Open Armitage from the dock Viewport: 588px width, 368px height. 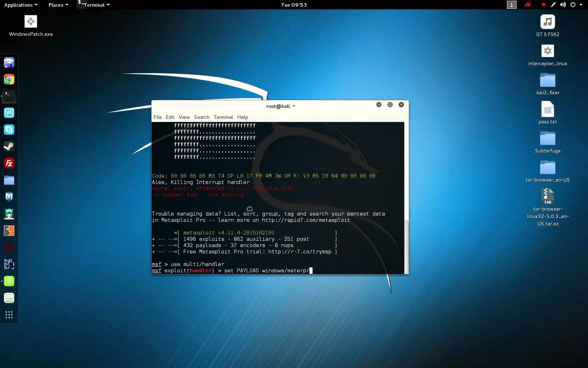(x=9, y=214)
